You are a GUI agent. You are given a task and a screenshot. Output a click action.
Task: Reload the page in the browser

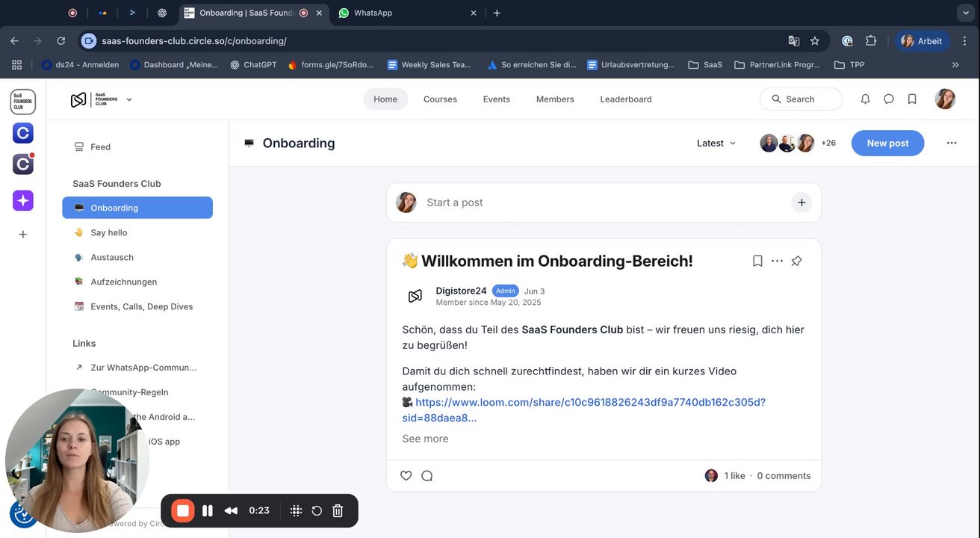61,41
